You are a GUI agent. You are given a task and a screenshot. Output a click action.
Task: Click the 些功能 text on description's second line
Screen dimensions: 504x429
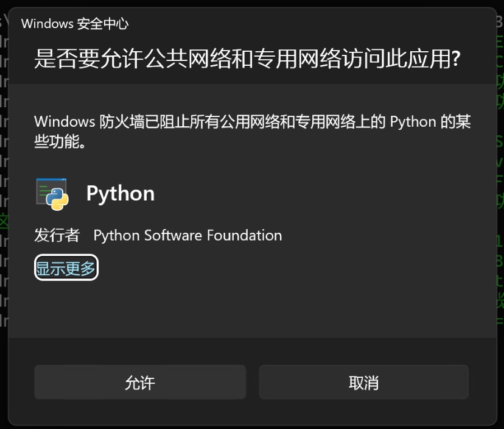pyautogui.click(x=60, y=141)
